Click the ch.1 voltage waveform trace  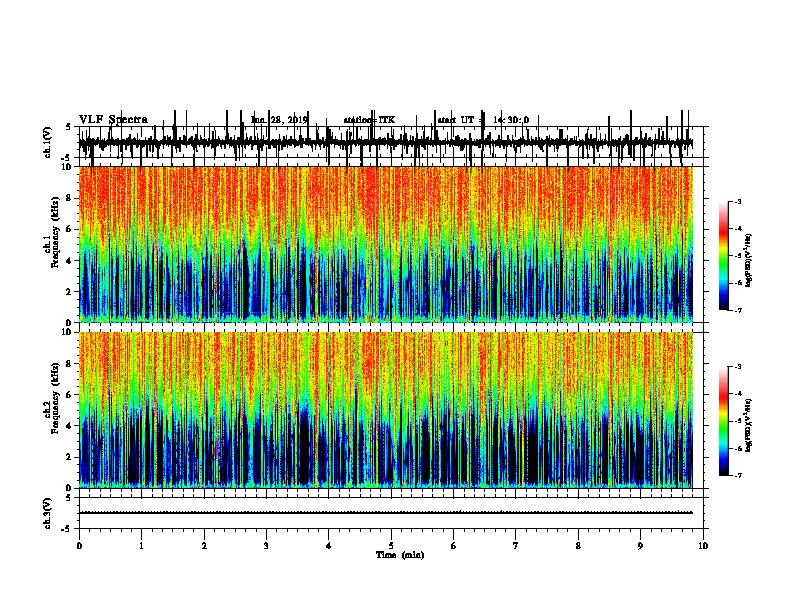[386, 143]
